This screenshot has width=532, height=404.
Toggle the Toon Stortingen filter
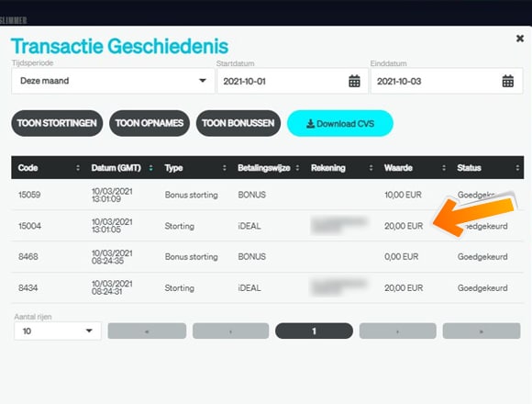pyautogui.click(x=57, y=123)
